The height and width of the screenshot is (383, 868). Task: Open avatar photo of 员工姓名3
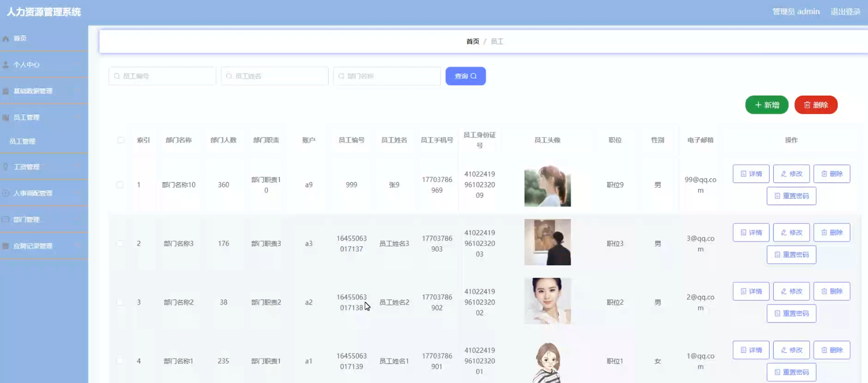pos(548,242)
